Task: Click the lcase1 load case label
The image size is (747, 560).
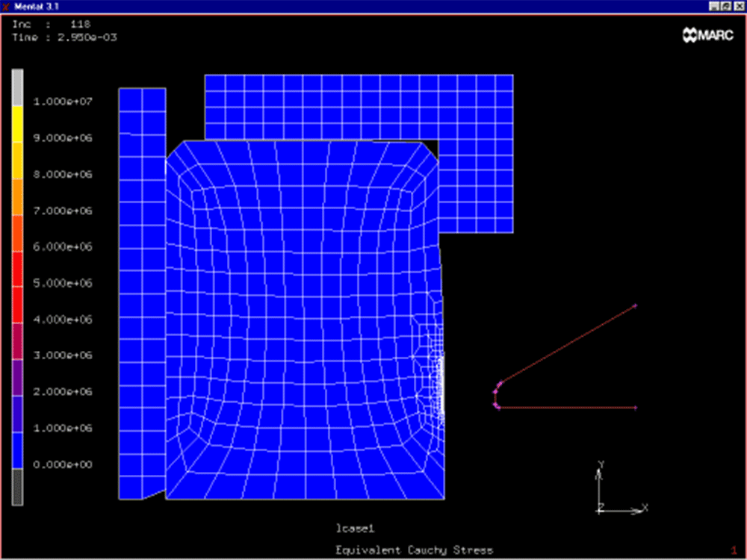Action: coord(354,529)
